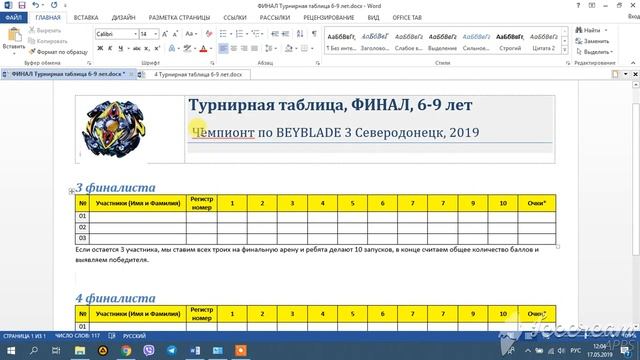Image resolution: width=640 pixels, height=360 pixels.
Task: Open the Proofing icon in the status bar
Action: pyautogui.click(x=112, y=336)
